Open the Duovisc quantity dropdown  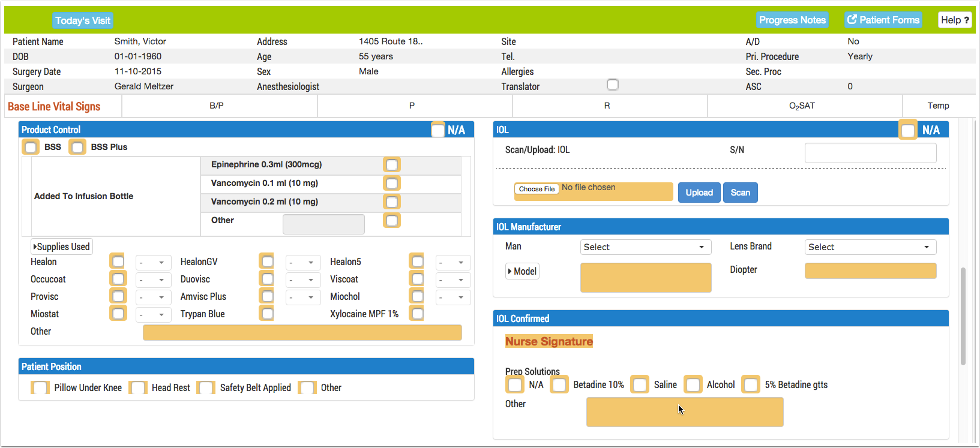tap(303, 280)
